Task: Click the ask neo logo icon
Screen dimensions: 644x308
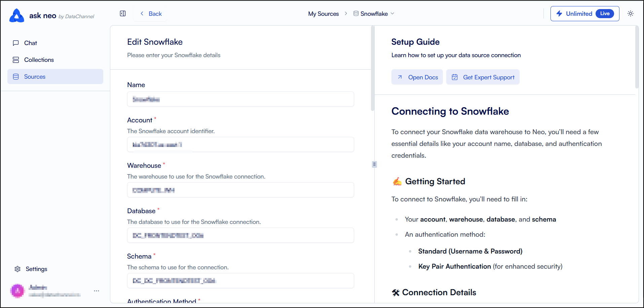Action: [17, 15]
